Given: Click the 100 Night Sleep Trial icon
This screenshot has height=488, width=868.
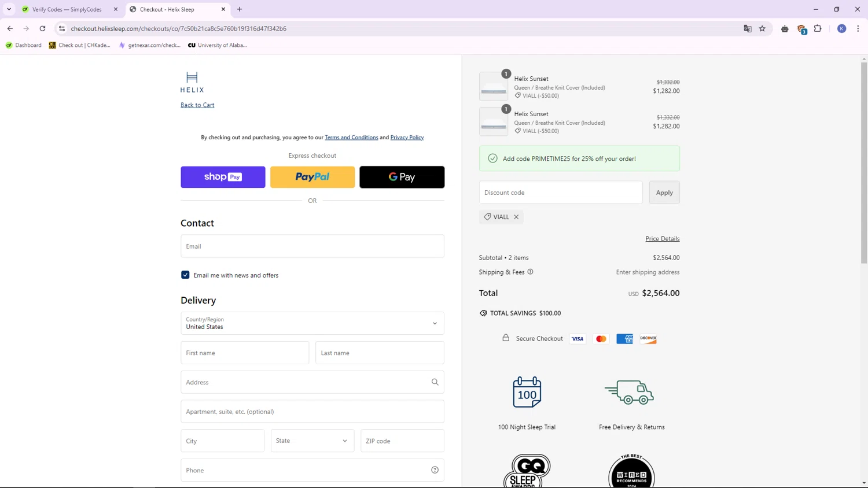Looking at the screenshot, I should (527, 392).
